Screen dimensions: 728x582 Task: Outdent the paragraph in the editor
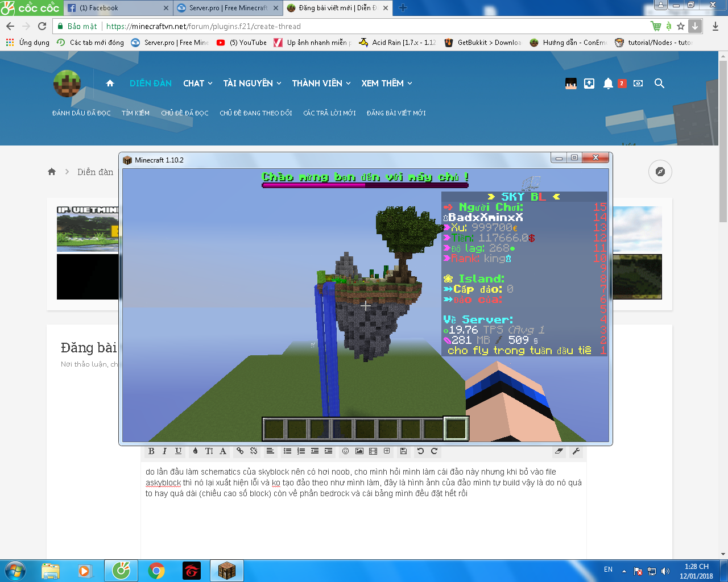(x=315, y=451)
